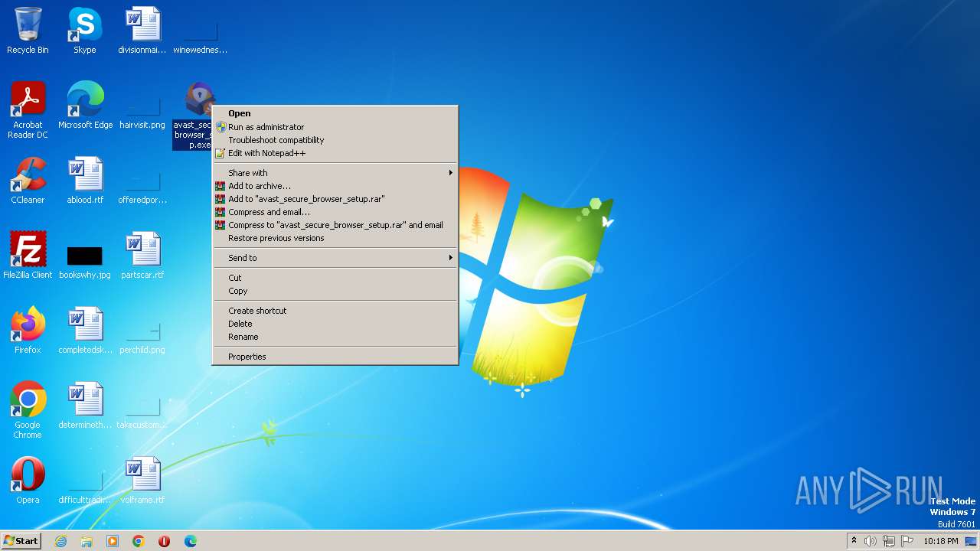
Task: Launch Chrome from the taskbar
Action: (139, 541)
